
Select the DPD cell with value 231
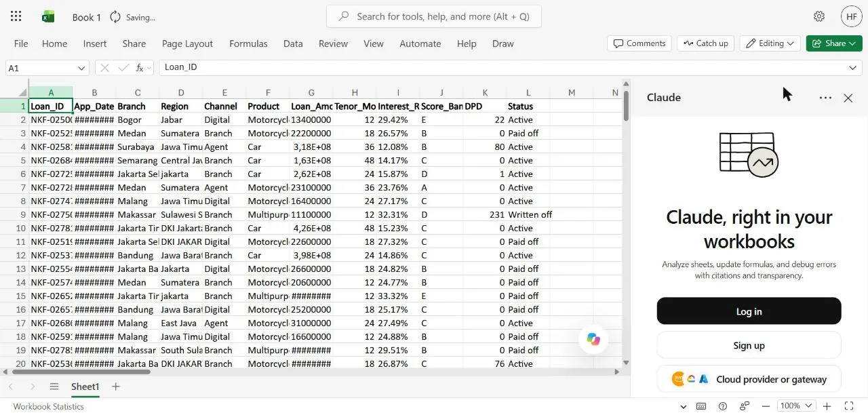pyautogui.click(x=485, y=214)
